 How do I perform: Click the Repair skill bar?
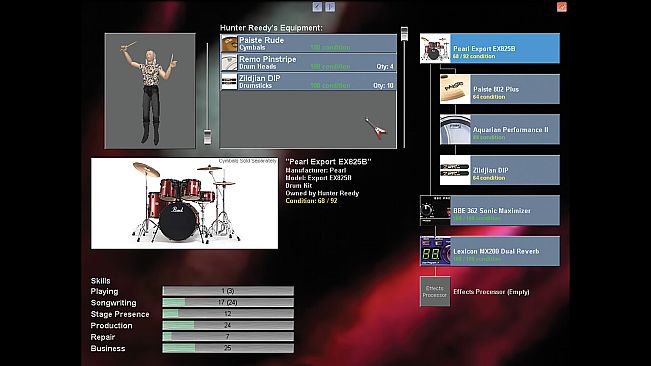point(228,337)
